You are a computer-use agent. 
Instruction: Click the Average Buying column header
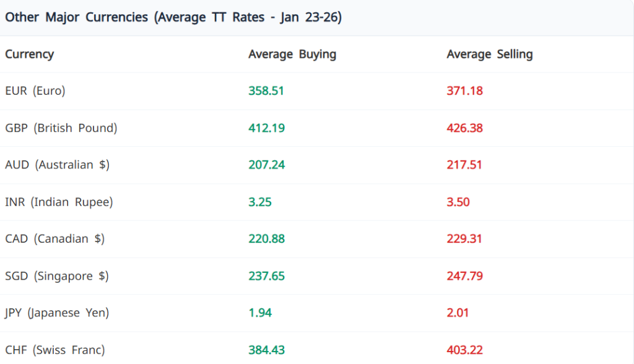click(x=292, y=54)
